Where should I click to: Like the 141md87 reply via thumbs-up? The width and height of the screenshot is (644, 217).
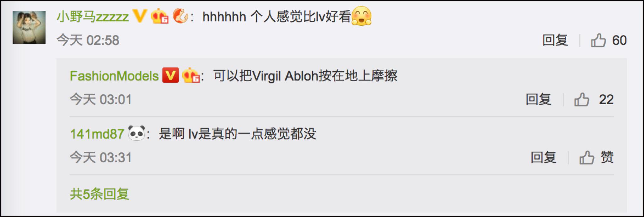click(x=587, y=157)
